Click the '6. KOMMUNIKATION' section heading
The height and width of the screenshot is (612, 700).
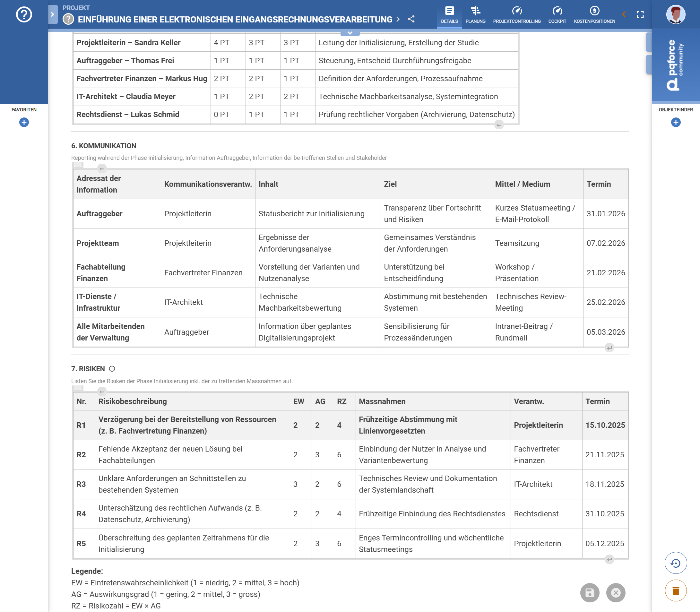tap(104, 146)
